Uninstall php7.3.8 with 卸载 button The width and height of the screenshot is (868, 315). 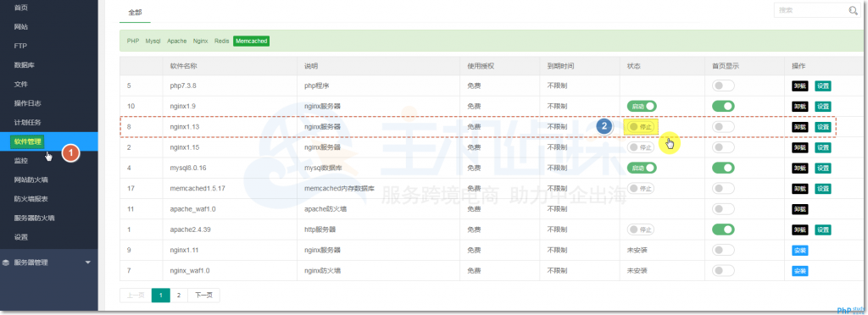(800, 86)
